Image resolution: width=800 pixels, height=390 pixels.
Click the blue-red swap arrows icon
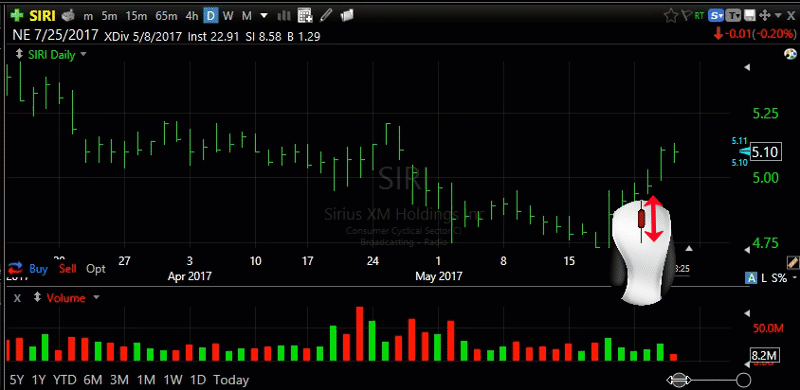tap(16, 267)
